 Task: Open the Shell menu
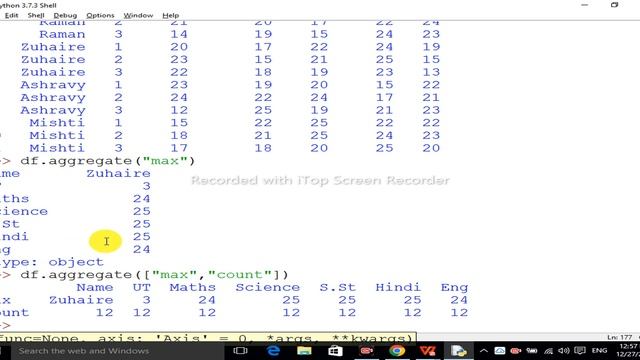click(x=36, y=15)
